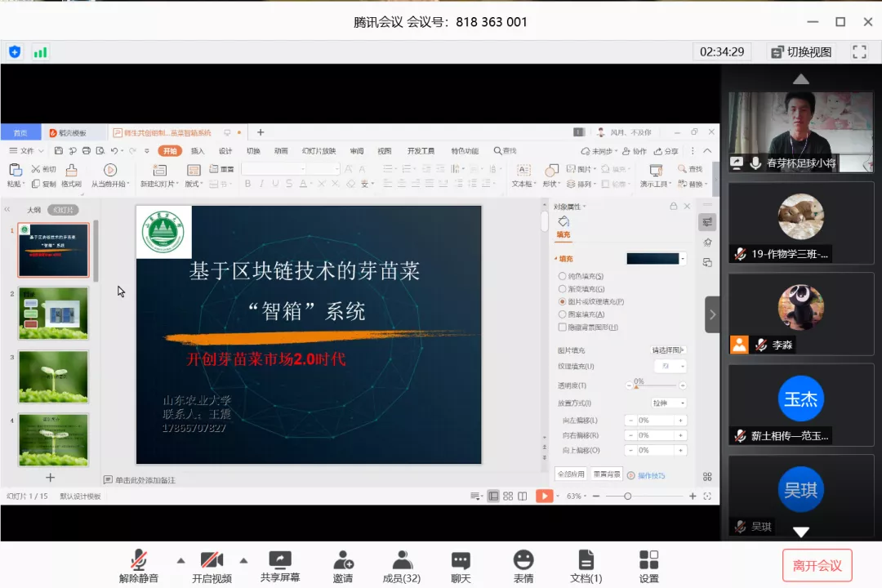Switch to the 设计 ribbon tab
Viewport: 882px width, 588px height.
coord(225,151)
